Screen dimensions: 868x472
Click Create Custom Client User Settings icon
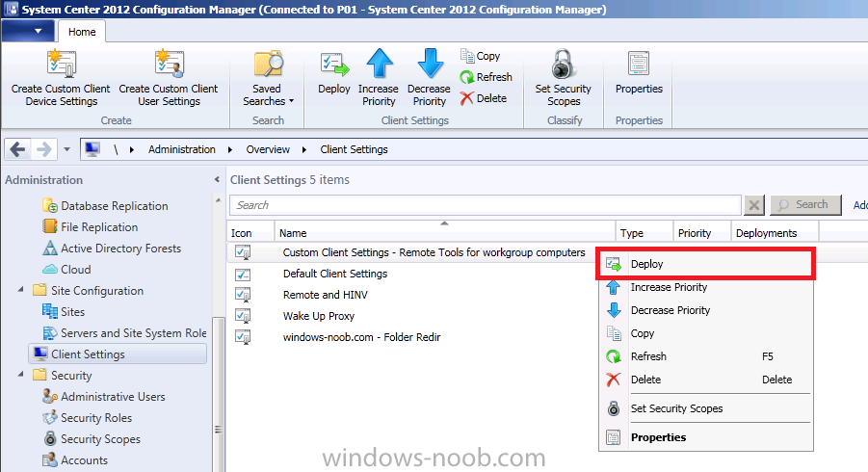(169, 64)
